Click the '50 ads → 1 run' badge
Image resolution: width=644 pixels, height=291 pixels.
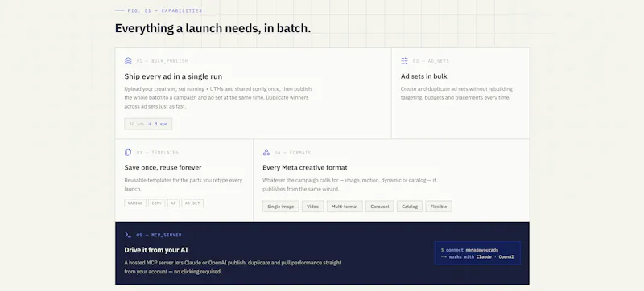[x=148, y=124]
